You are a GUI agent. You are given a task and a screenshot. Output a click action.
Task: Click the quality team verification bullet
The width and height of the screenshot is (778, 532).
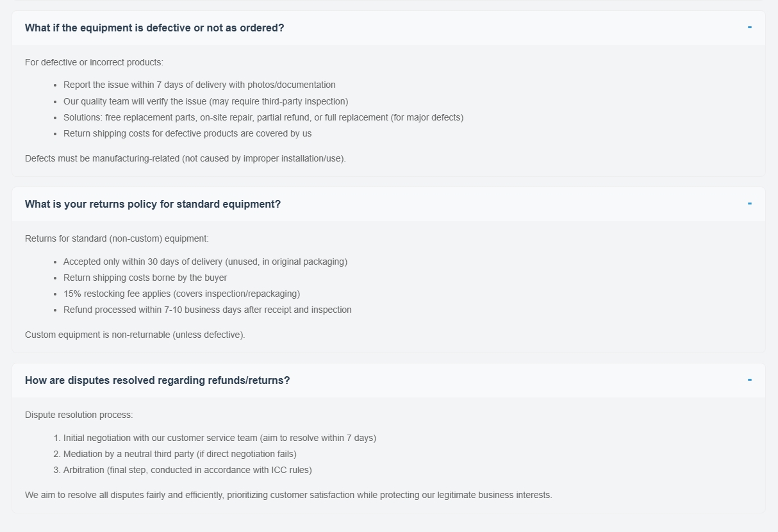coord(206,101)
